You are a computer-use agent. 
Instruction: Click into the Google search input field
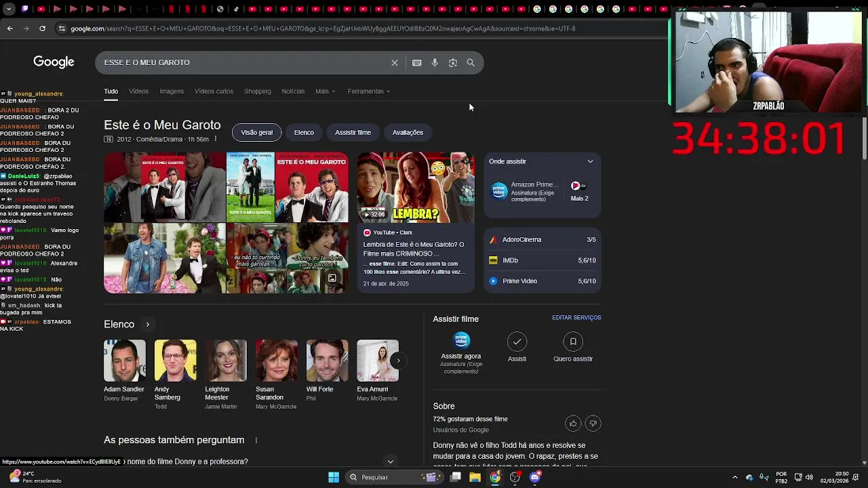pyautogui.click(x=244, y=62)
